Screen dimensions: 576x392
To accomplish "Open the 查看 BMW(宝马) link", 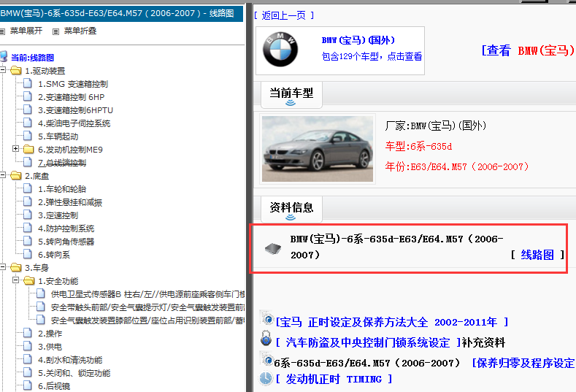I will [x=528, y=50].
